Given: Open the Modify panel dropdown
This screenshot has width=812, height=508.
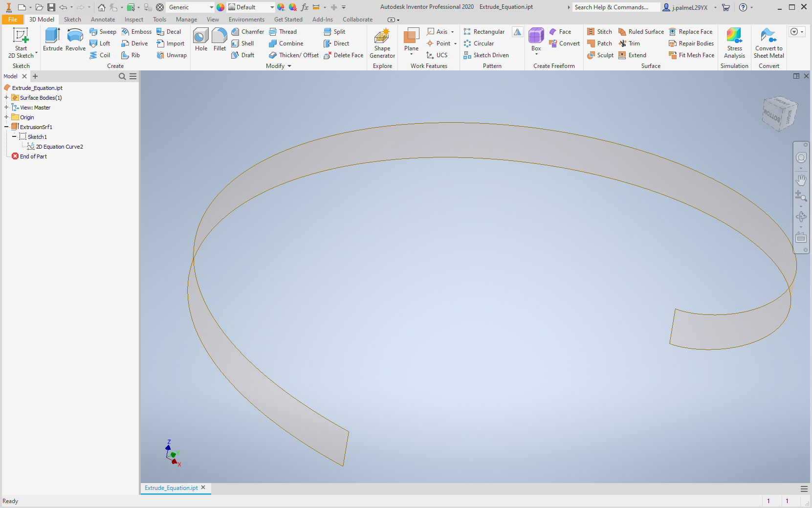Looking at the screenshot, I should (279, 66).
